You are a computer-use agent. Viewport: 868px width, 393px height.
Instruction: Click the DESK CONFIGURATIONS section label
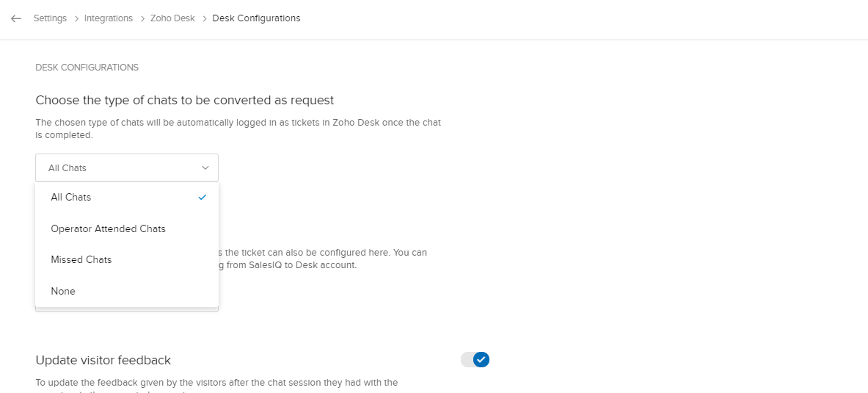87,68
